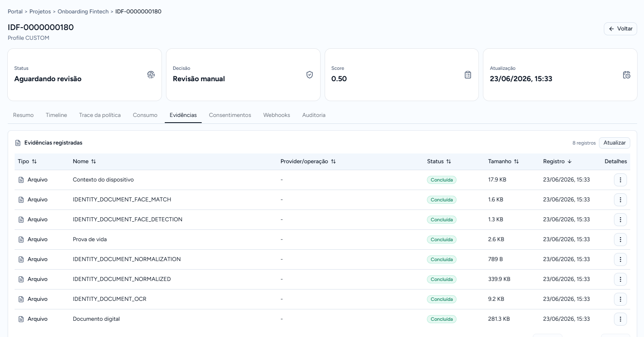
Task: Open the Auditoria tab
Action: 314,115
